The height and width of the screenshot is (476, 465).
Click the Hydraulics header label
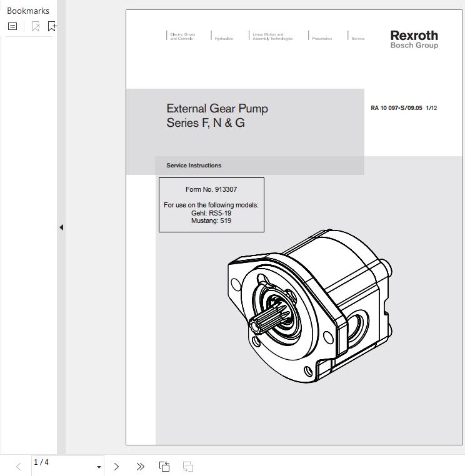(x=223, y=39)
